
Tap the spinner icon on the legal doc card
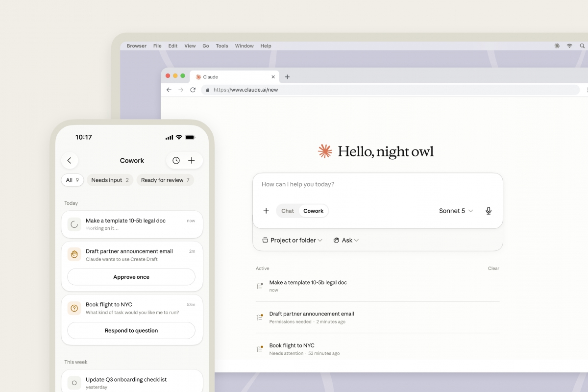(x=74, y=224)
